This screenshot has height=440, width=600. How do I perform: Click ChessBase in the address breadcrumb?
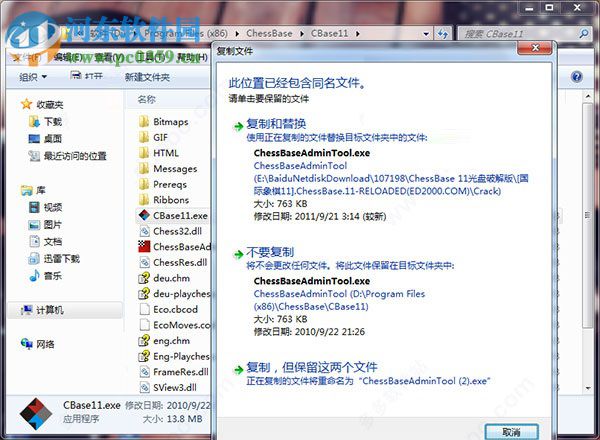click(269, 34)
